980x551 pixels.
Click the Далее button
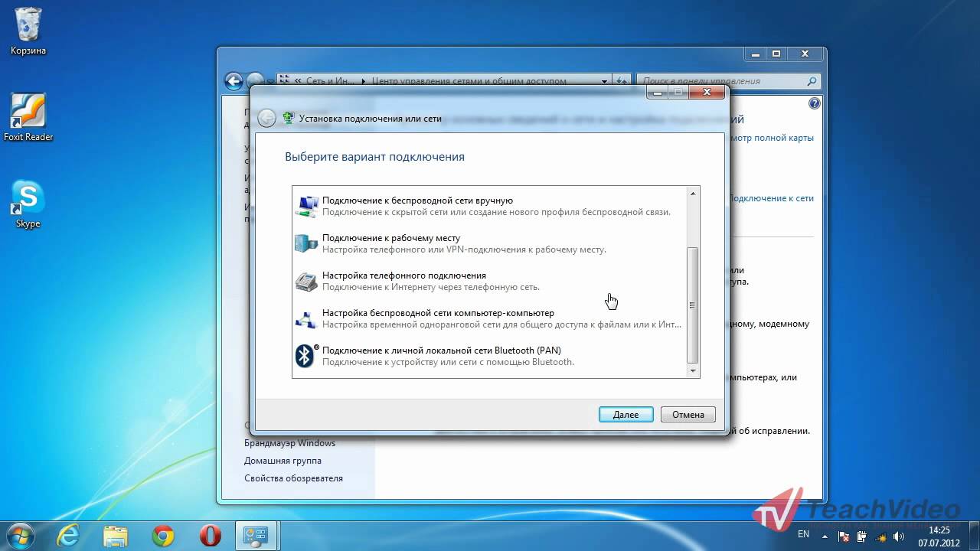coord(626,415)
